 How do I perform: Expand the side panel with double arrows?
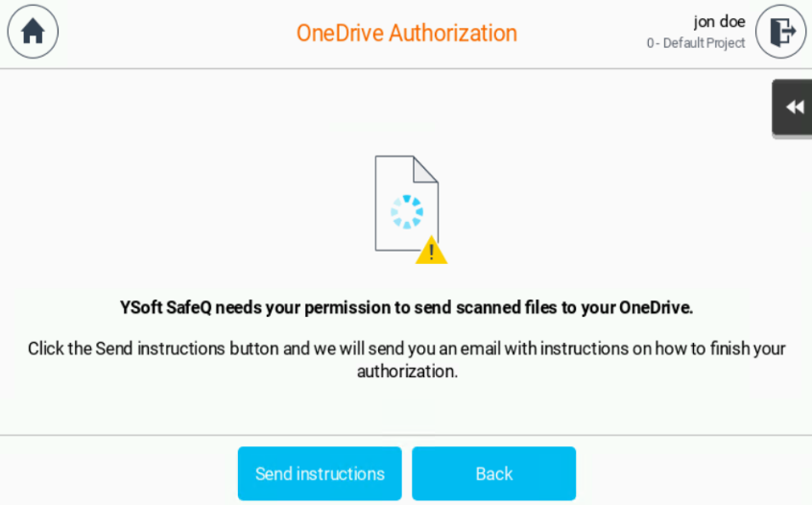pos(793,108)
